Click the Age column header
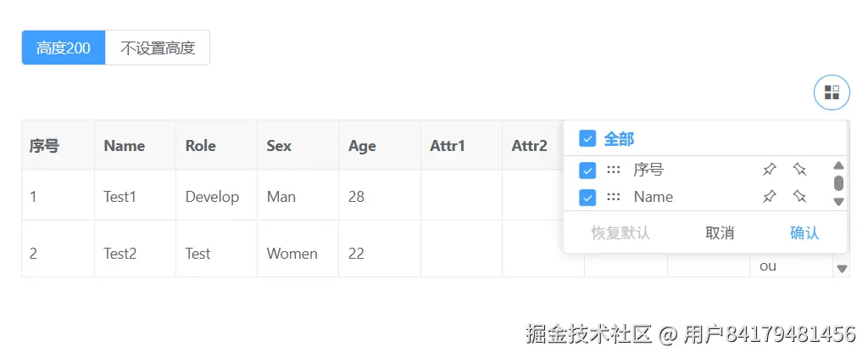 pos(362,146)
